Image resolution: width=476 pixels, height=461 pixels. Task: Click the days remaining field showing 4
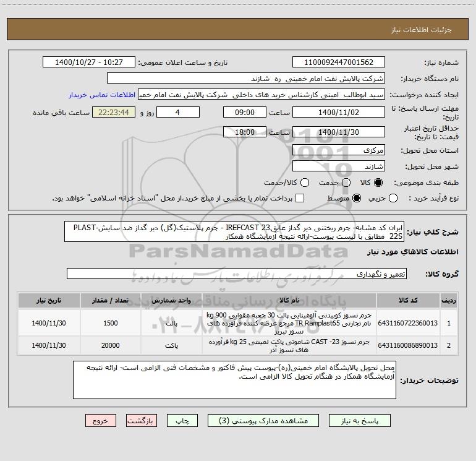[178, 113]
